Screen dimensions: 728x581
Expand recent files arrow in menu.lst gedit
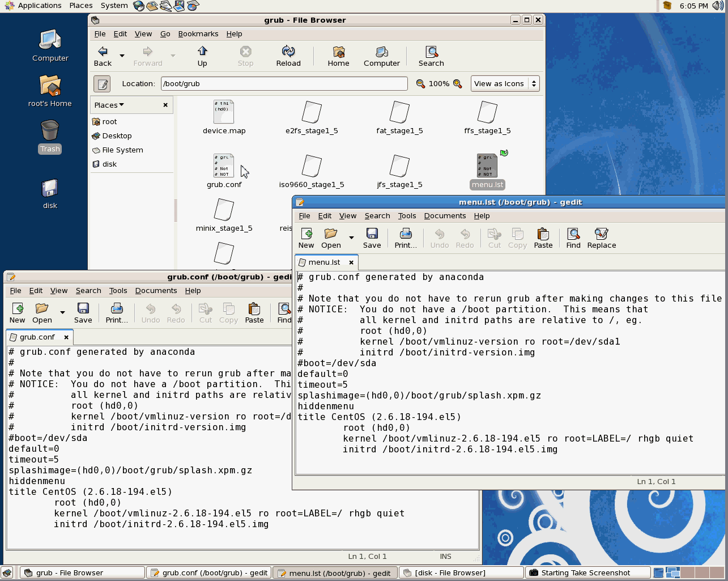pos(351,238)
